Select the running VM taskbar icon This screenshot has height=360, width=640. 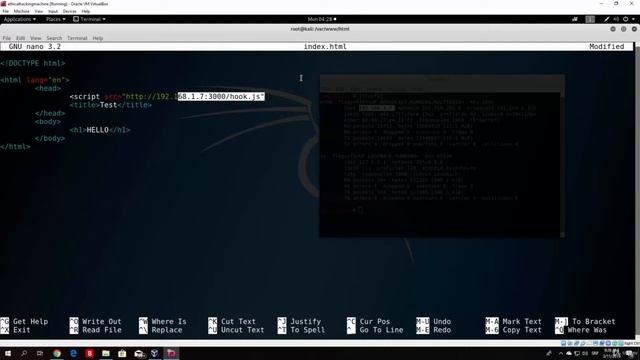[171, 353]
